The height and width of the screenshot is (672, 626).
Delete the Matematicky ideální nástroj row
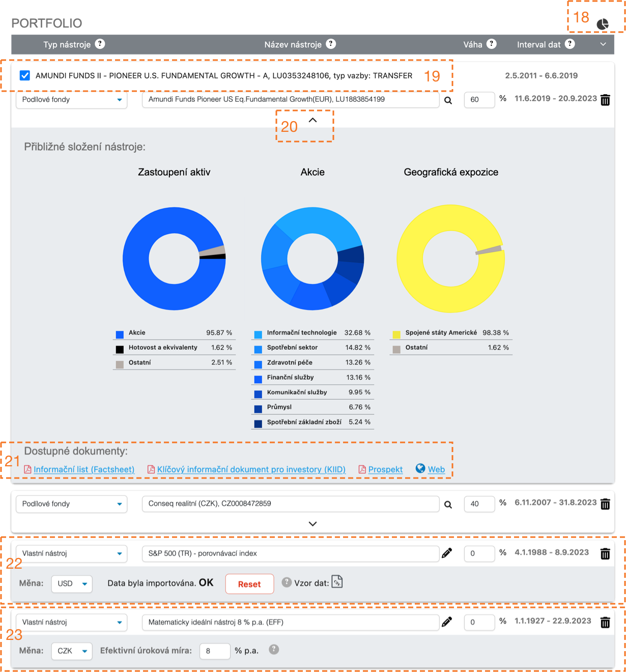pyautogui.click(x=605, y=622)
